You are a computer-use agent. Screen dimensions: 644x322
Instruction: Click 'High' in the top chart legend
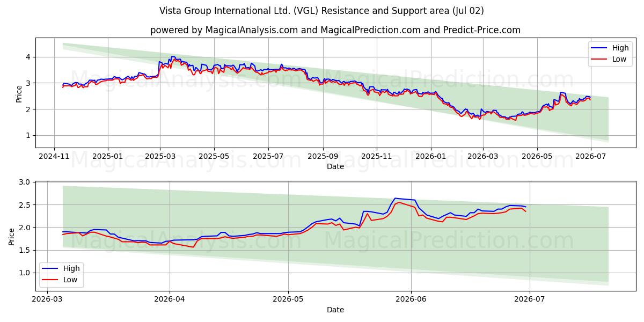pos(620,48)
